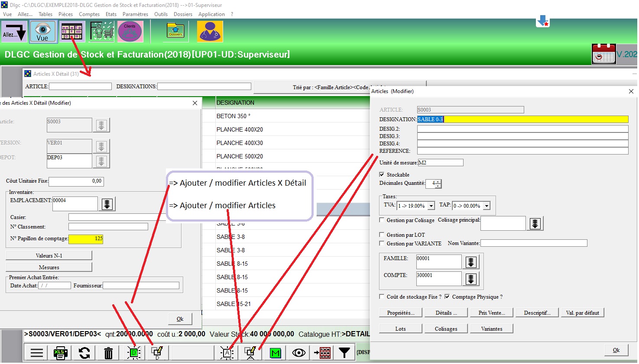Viewport: 639px width, 364px height.
Task: Increase Décimales Quantité stepper value
Action: (438, 182)
